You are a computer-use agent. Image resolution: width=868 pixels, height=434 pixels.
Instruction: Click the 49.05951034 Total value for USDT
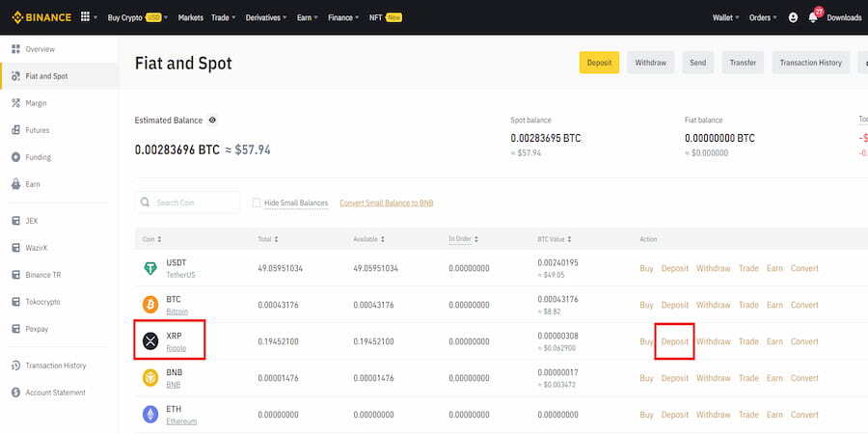click(280, 268)
